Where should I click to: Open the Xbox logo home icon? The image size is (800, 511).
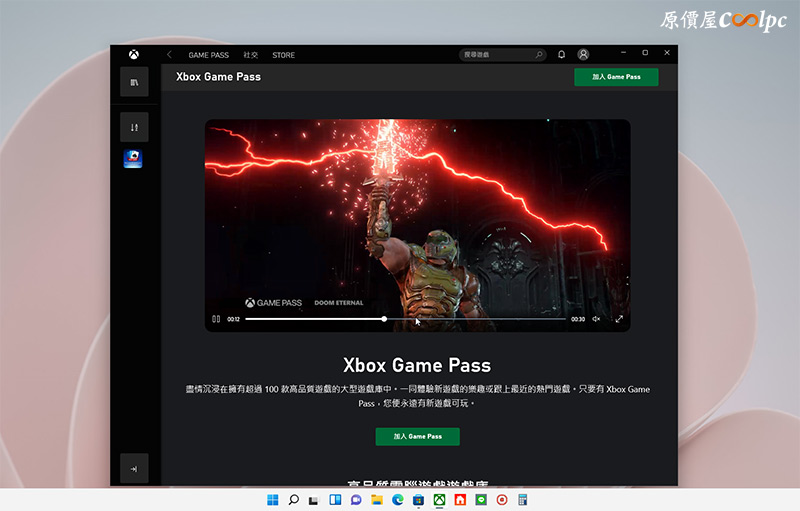134,55
